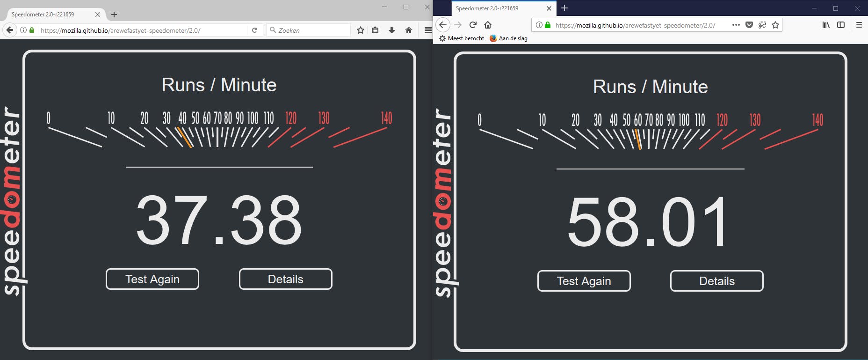Select the Speedometer tab in right window
Image resolution: width=868 pixels, height=360 pixels.
click(x=503, y=8)
